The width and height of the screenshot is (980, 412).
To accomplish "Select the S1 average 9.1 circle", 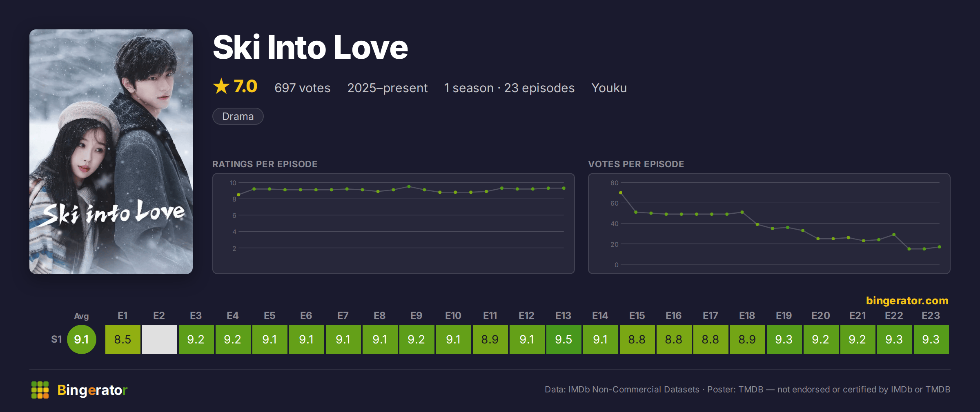I will click(82, 339).
